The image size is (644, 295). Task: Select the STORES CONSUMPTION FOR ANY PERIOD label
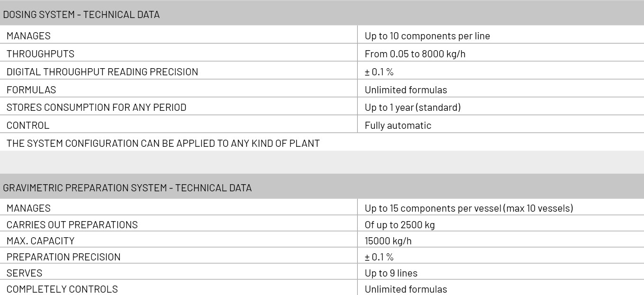pyautogui.click(x=97, y=107)
